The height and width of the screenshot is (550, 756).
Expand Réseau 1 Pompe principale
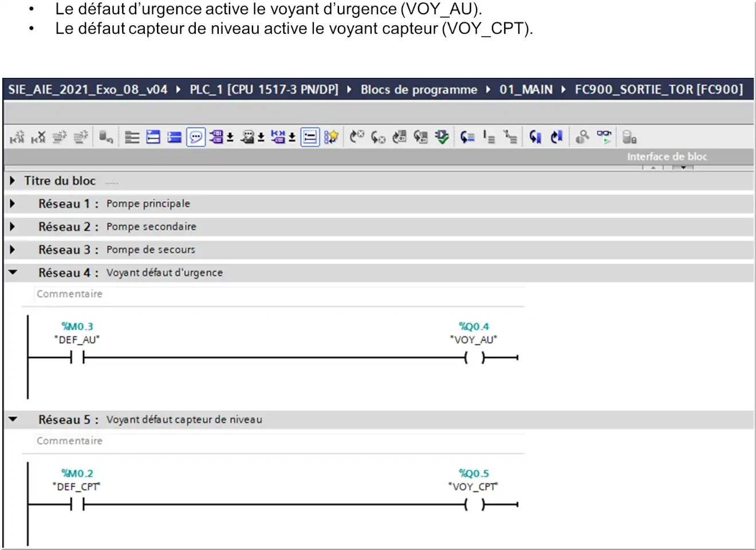point(13,203)
